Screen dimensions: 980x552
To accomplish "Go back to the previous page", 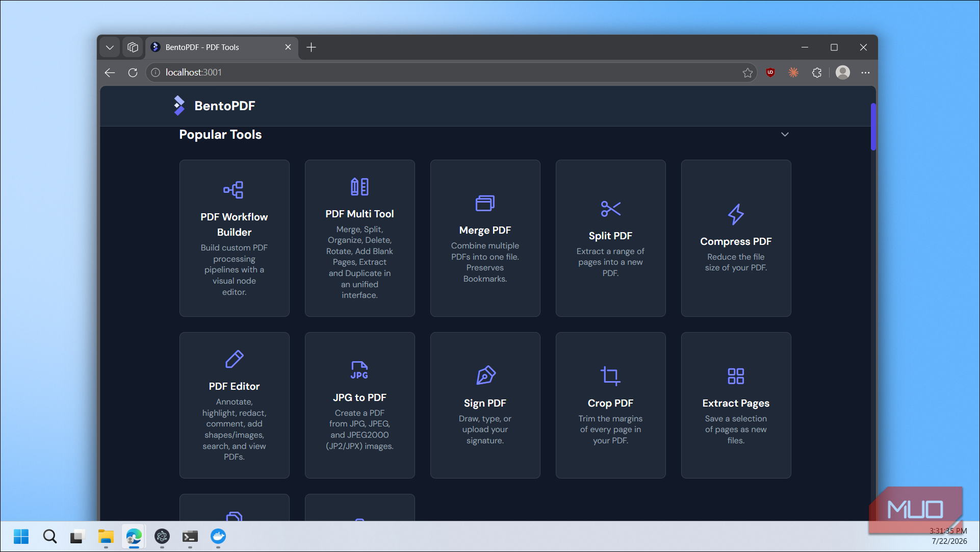I will [x=110, y=72].
